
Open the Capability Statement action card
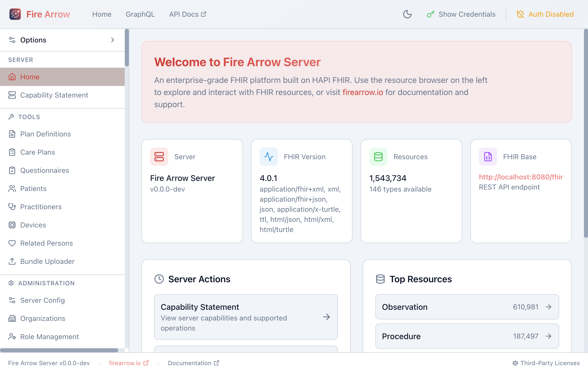click(246, 317)
